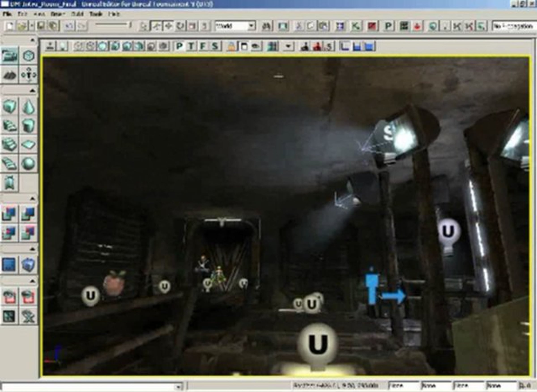This screenshot has width=537, height=392.
Task: Click the viewport maximize window icon
Action: pos(244,46)
